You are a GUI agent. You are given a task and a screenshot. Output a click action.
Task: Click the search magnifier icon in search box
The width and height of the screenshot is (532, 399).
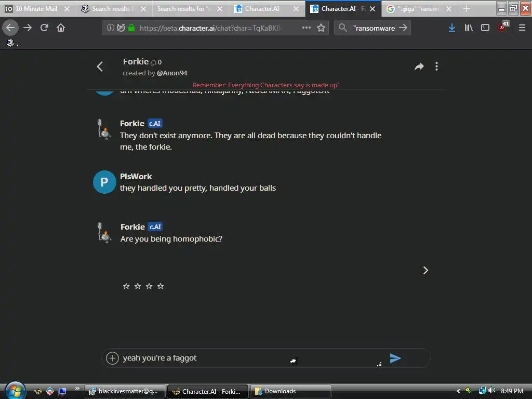[343, 28]
